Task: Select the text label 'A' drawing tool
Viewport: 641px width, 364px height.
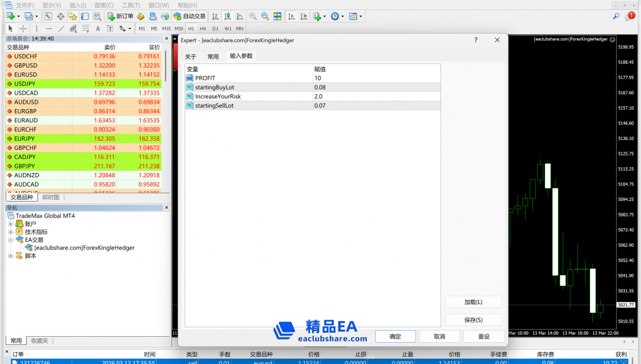Action: coord(98,28)
